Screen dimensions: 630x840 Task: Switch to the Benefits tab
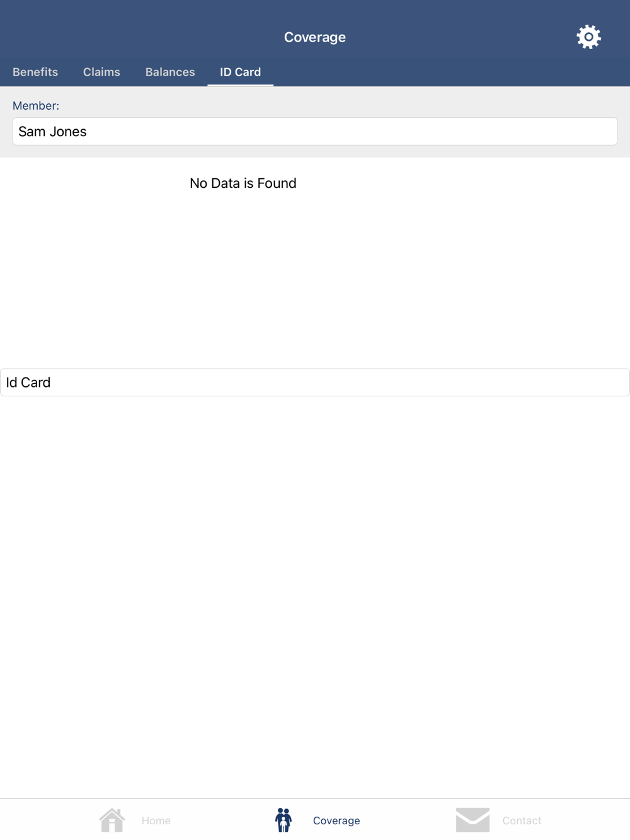pos(35,72)
